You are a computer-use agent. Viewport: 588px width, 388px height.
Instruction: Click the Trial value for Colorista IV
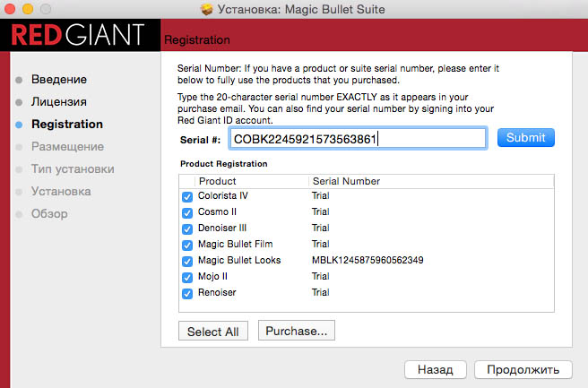321,195
